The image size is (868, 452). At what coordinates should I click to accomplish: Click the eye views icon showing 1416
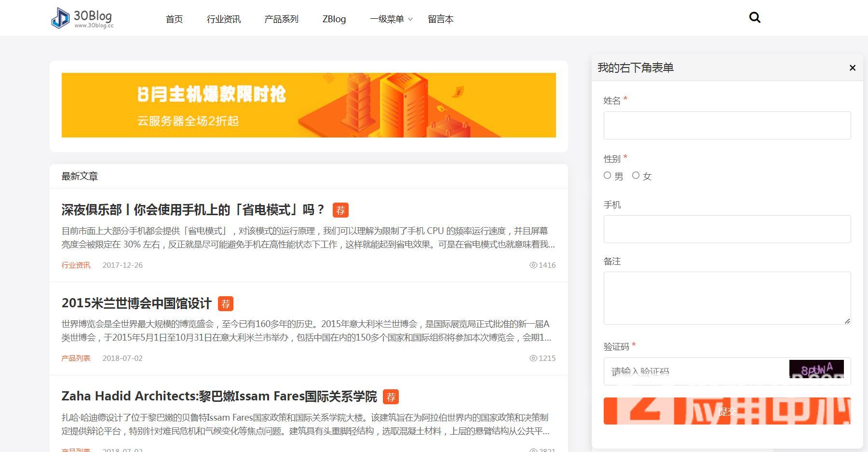(533, 265)
